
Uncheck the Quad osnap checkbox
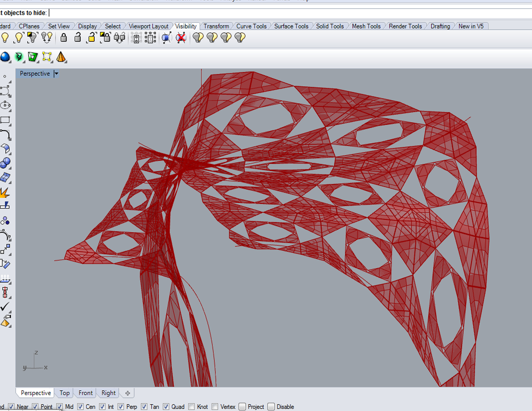coord(166,407)
